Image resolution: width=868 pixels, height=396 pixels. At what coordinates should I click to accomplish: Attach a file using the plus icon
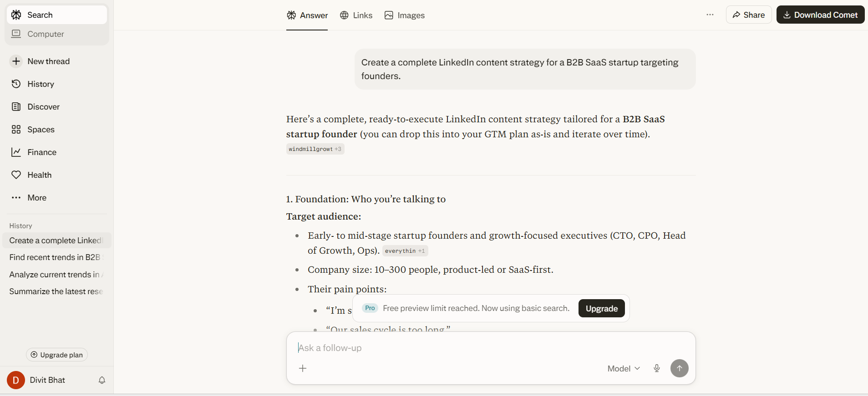coord(303,368)
